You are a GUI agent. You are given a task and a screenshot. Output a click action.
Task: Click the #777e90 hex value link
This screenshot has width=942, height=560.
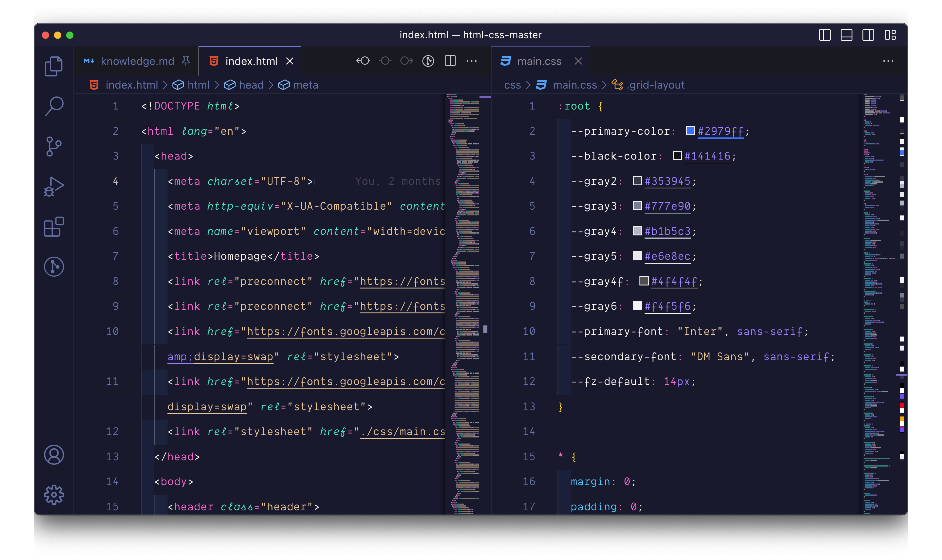click(668, 206)
